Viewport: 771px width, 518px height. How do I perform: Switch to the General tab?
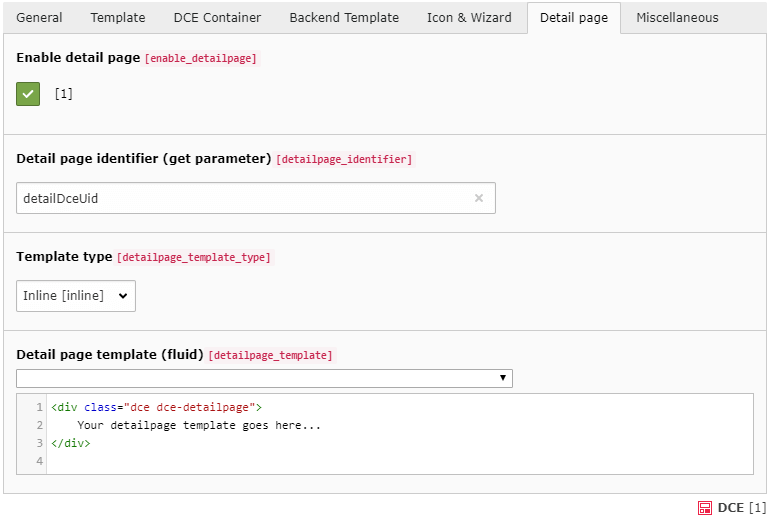[x=40, y=18]
